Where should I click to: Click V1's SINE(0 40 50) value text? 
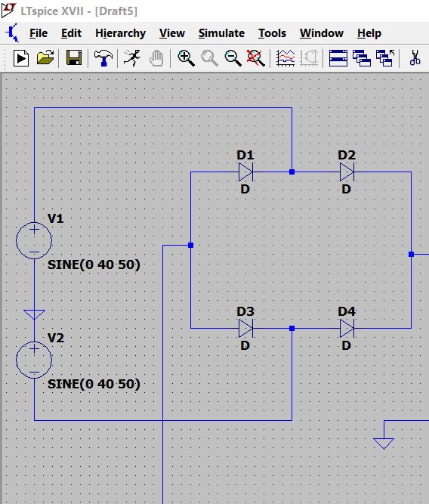[x=94, y=265]
